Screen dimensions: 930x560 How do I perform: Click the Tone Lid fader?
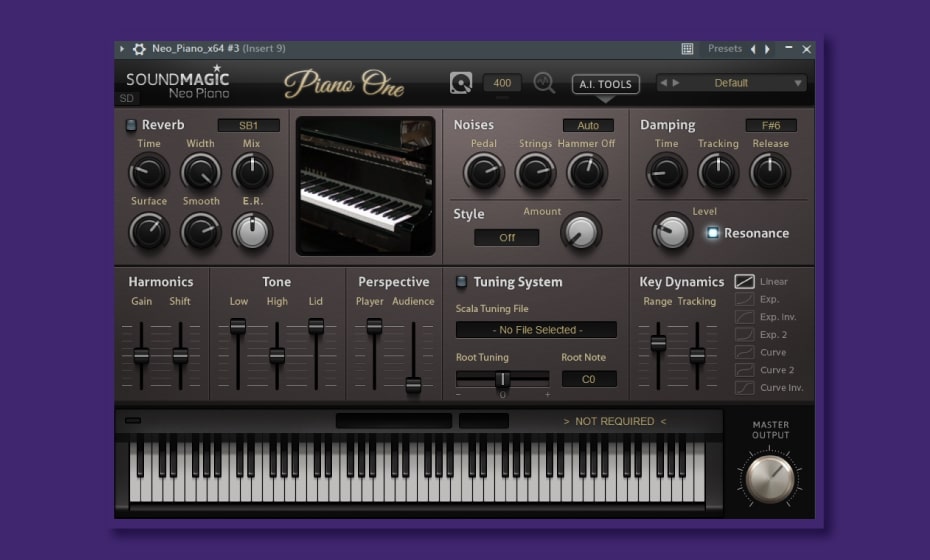pyautogui.click(x=316, y=326)
